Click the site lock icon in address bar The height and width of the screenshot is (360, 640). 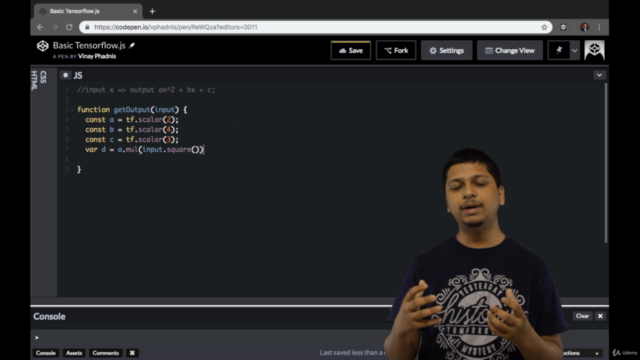pos(87,27)
